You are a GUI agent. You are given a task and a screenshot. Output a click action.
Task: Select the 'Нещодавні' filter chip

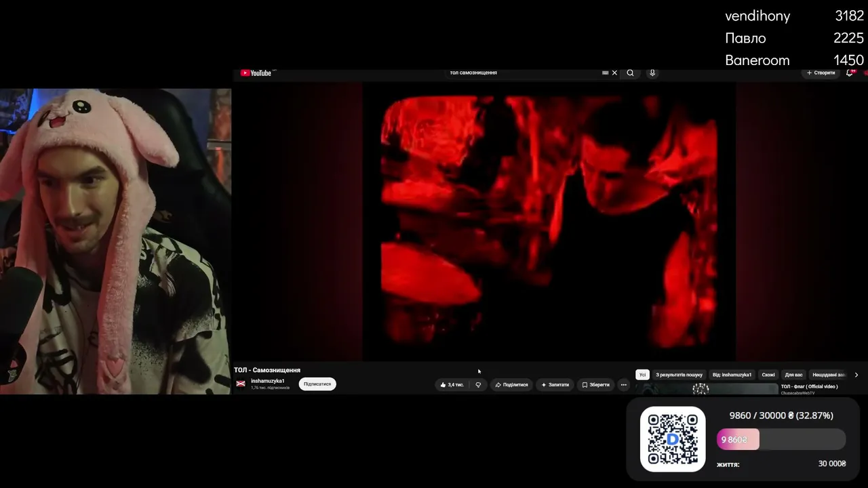pos(829,375)
